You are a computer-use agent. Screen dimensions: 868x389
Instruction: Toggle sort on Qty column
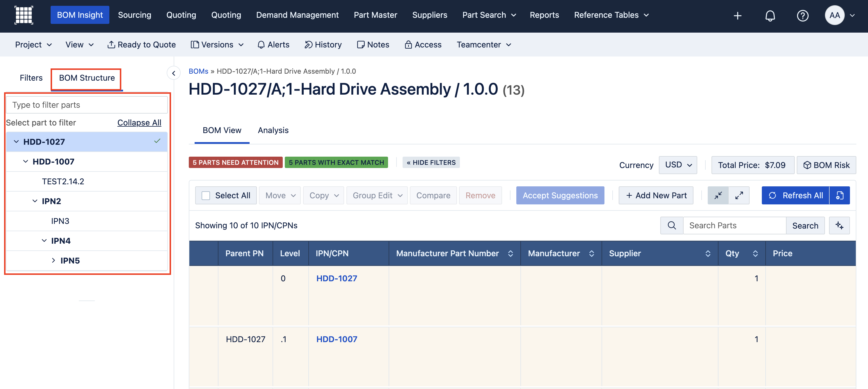(755, 253)
